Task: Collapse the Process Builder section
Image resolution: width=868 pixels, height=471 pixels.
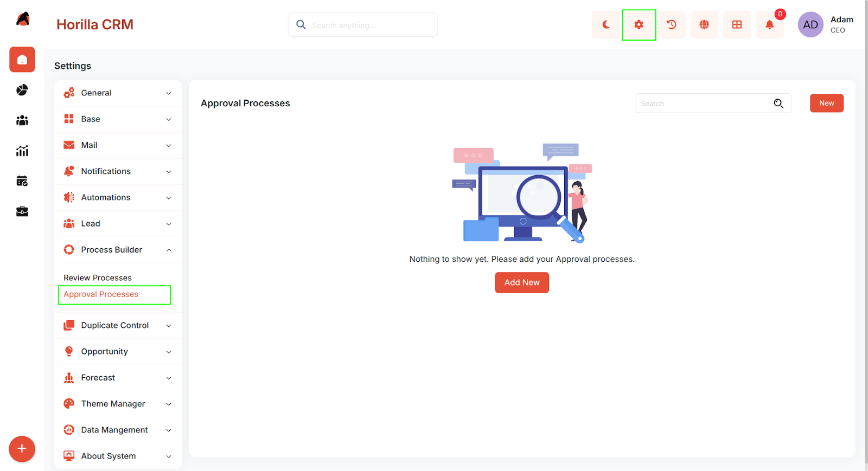Action: click(118, 250)
